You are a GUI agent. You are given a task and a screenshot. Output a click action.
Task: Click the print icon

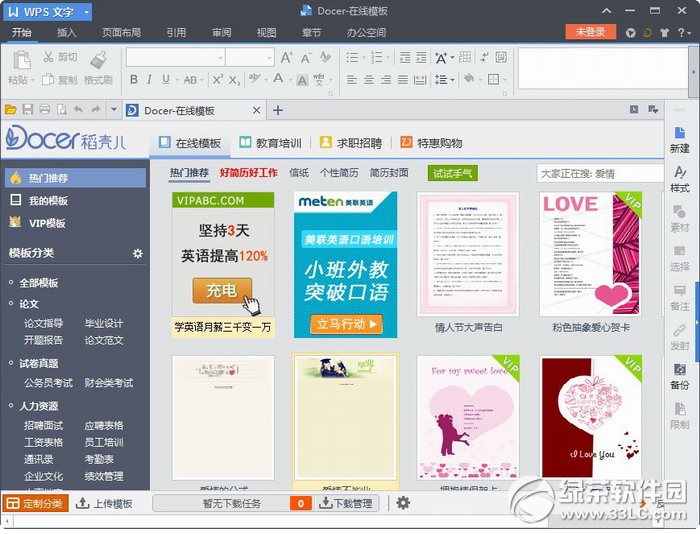click(x=45, y=109)
